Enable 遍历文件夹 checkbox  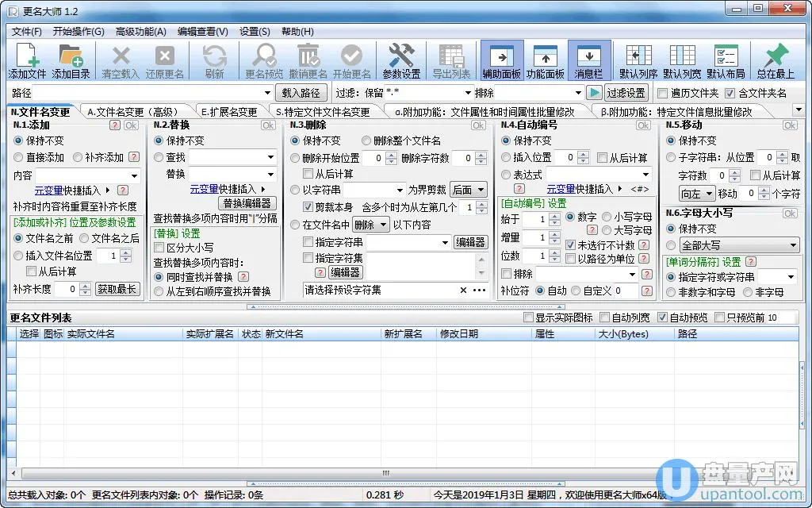[662, 94]
